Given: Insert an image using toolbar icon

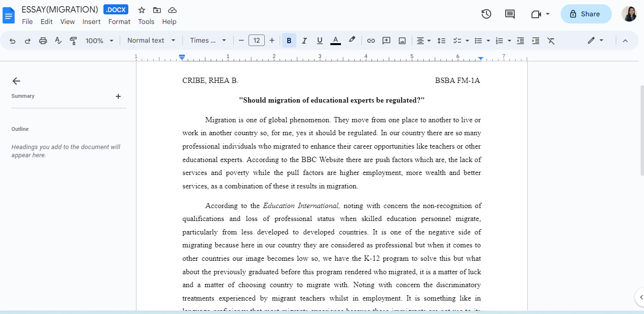Looking at the screenshot, I should pyautogui.click(x=402, y=40).
